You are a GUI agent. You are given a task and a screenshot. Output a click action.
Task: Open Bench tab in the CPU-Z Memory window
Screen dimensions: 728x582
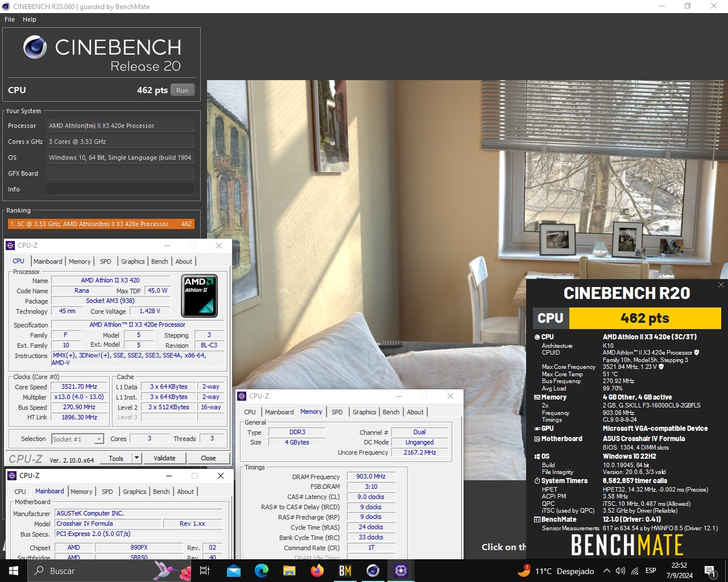click(391, 412)
